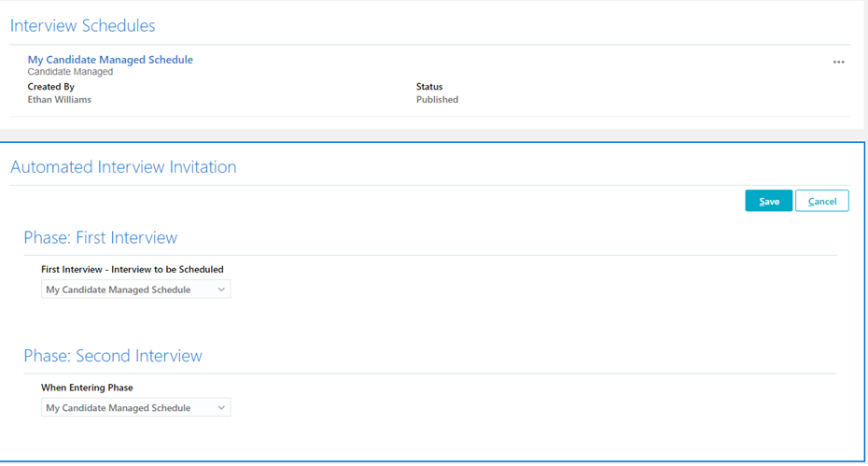Click the Published status value
The image size is (868, 466).
[x=437, y=100]
